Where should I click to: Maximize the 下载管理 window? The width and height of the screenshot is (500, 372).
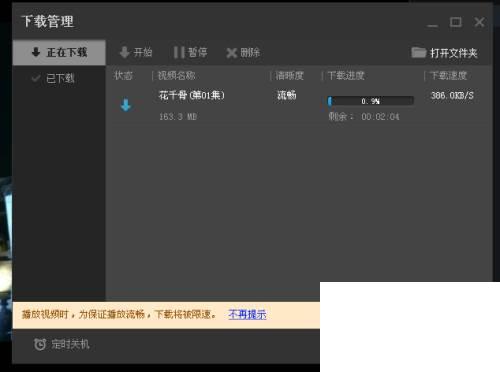click(x=456, y=22)
